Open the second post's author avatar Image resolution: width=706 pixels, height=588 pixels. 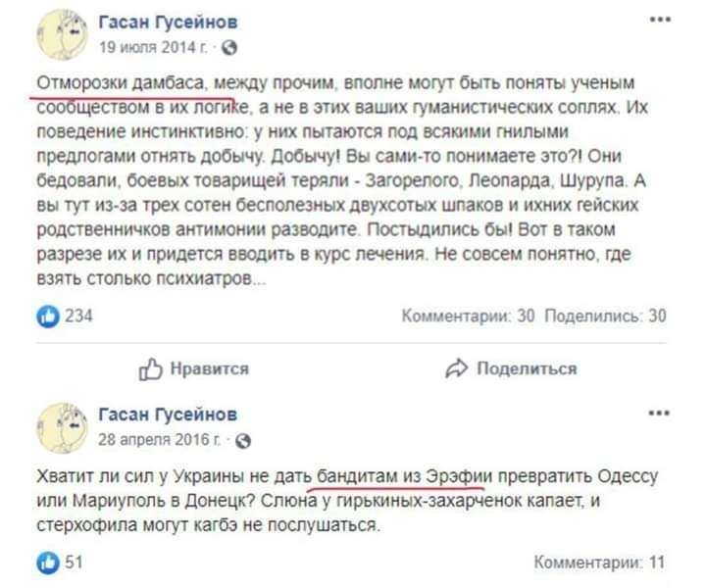point(62,428)
